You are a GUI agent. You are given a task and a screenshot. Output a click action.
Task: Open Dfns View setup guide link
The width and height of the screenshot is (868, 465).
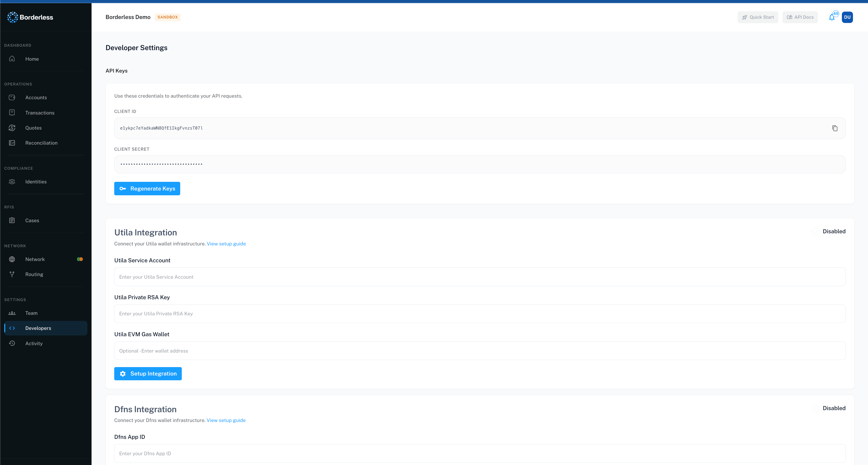point(226,420)
